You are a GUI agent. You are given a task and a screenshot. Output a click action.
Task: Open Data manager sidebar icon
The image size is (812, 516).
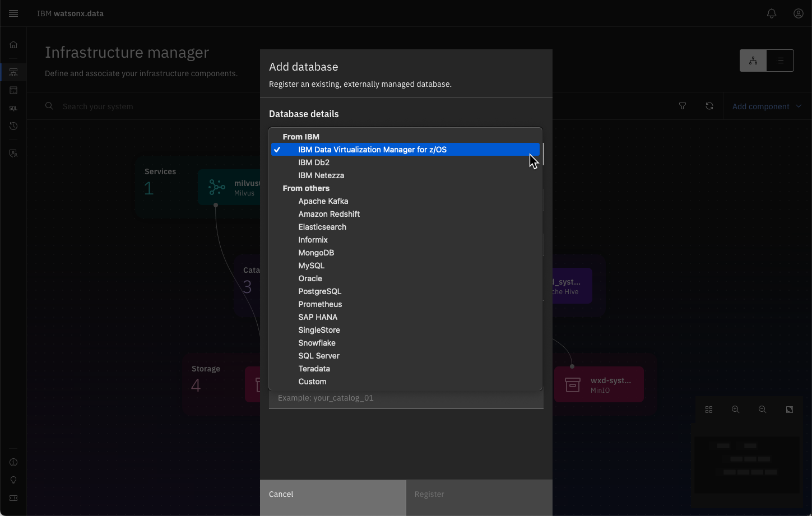pyautogui.click(x=13, y=90)
